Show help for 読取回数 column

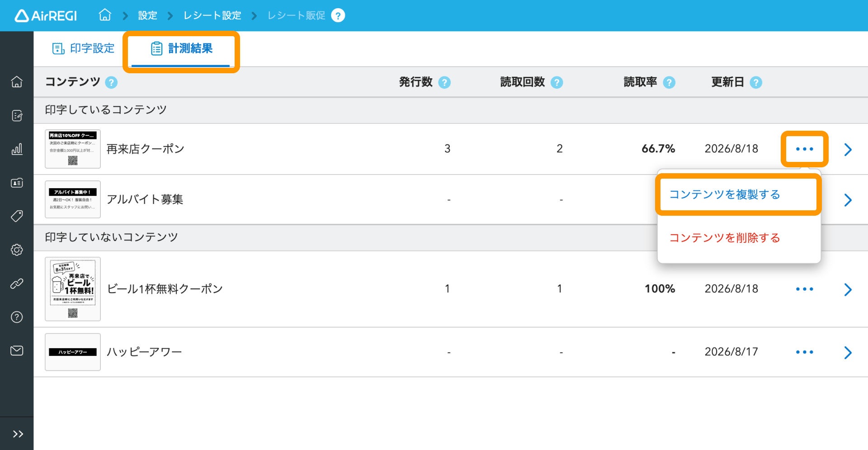557,82
